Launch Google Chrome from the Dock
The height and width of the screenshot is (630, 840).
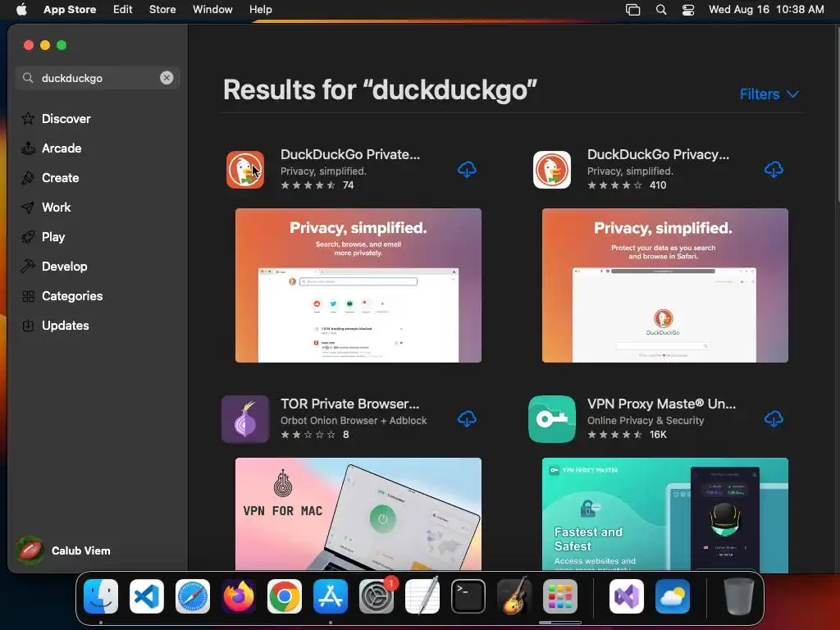click(x=285, y=596)
